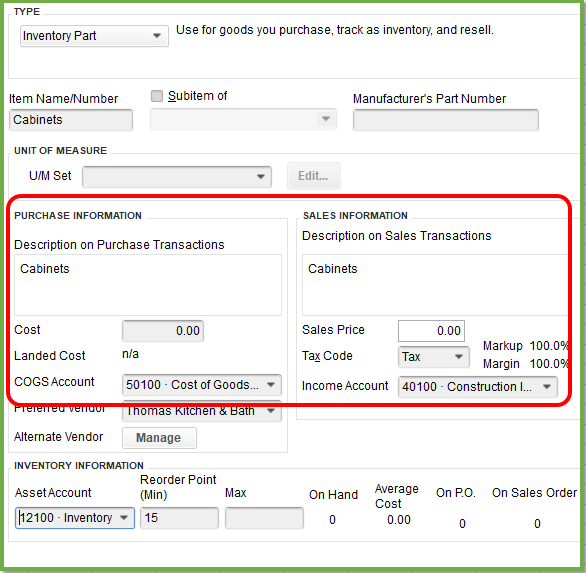Click the Sales Price field showing 0.00
This screenshot has height=573, width=586.
tap(431, 331)
